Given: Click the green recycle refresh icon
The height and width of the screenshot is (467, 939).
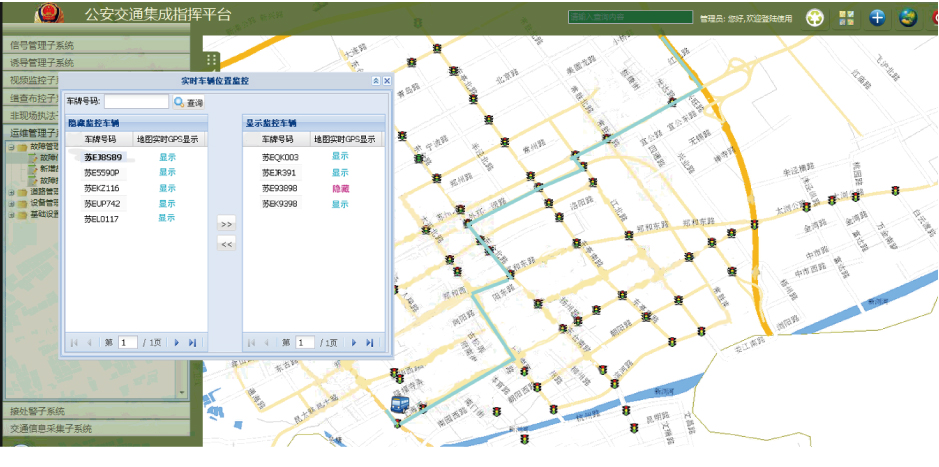Looking at the screenshot, I should point(815,17).
